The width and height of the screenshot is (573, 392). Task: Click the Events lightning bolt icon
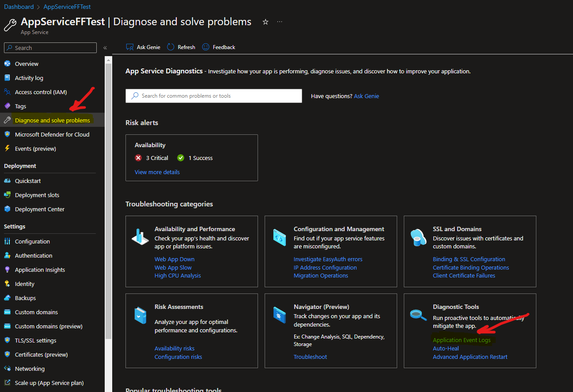[x=7, y=148]
